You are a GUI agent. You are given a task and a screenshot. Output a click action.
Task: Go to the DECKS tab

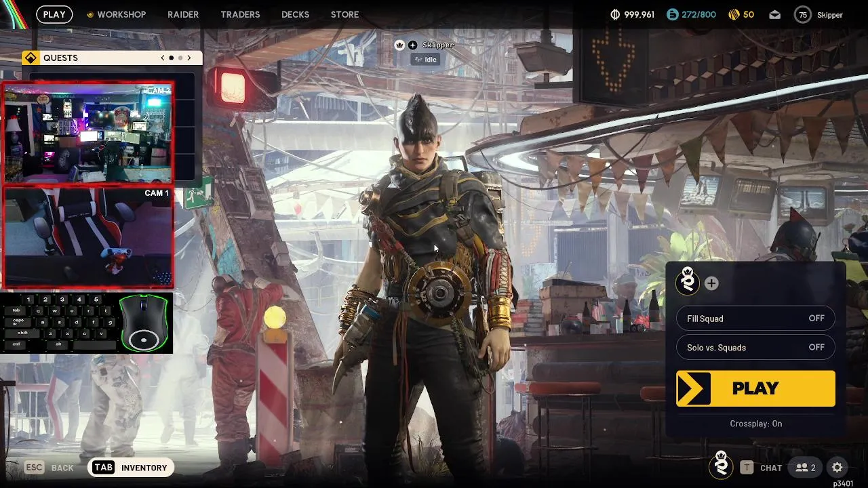click(x=295, y=14)
